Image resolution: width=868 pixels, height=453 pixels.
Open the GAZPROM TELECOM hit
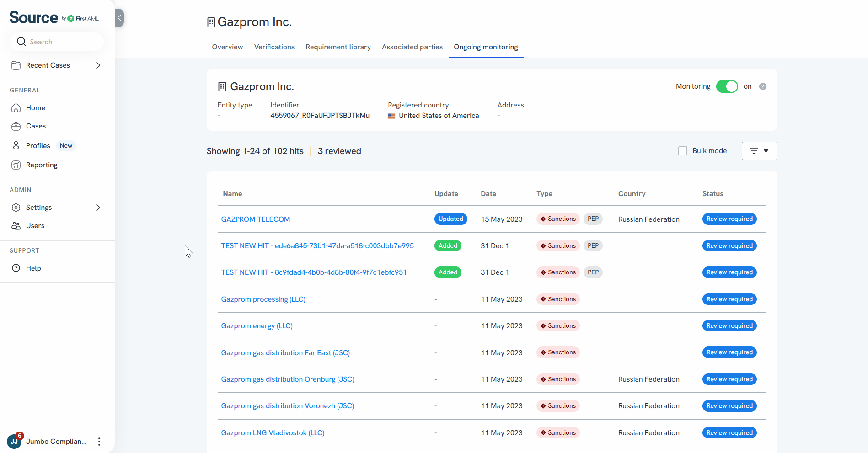coord(256,219)
